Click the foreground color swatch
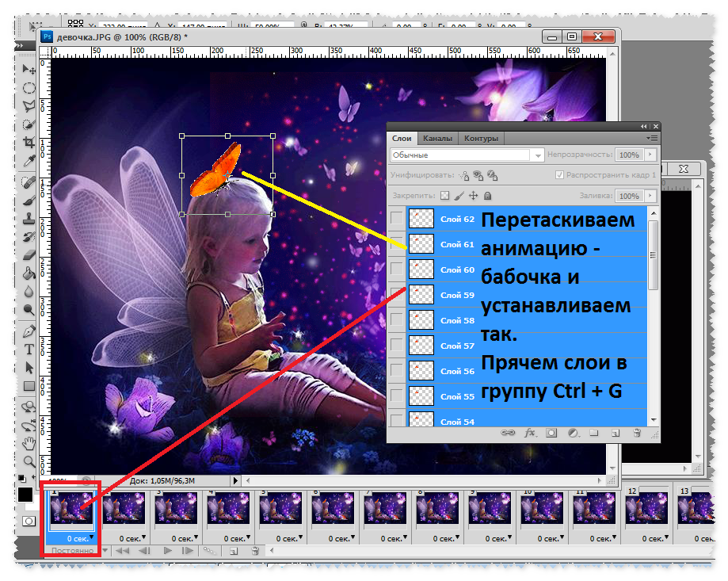728x581 pixels. pos(25,495)
